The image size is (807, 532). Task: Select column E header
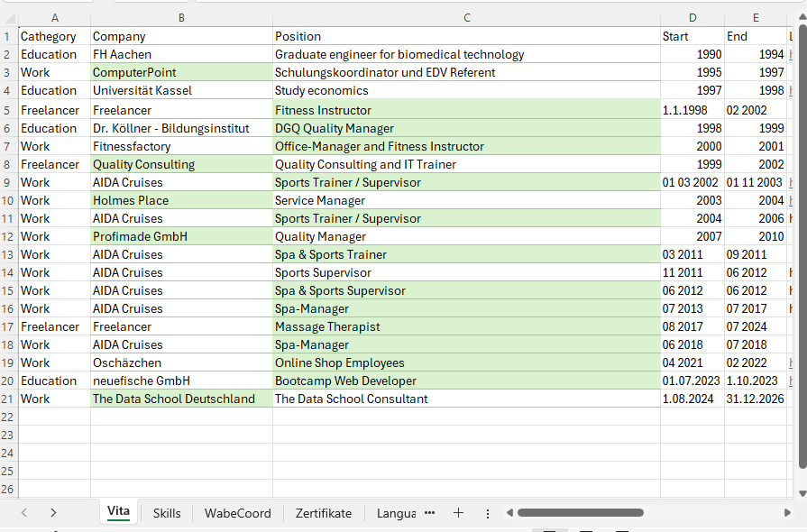[x=756, y=18]
